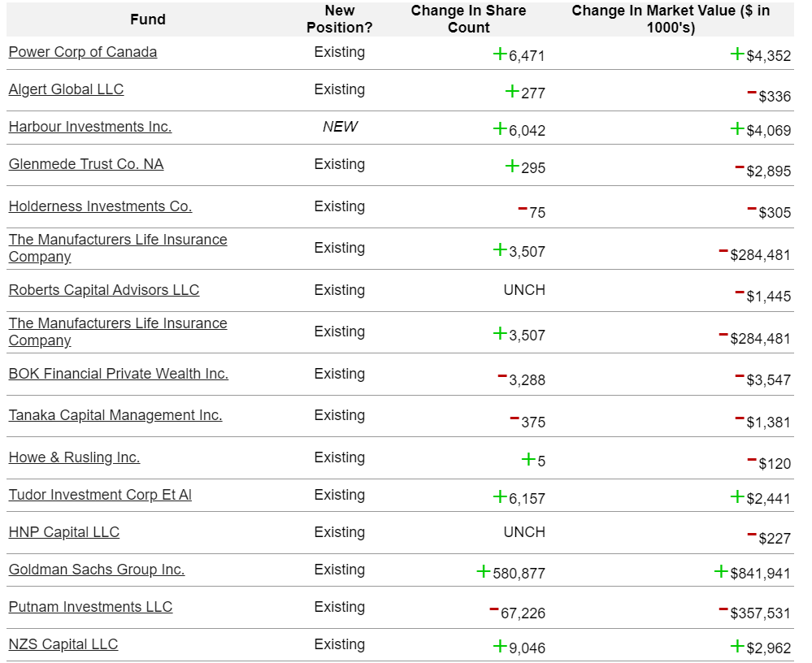Screen dimensions: 812x663
Task: Open Putnam Investments LLC fund link
Action: coord(90,607)
